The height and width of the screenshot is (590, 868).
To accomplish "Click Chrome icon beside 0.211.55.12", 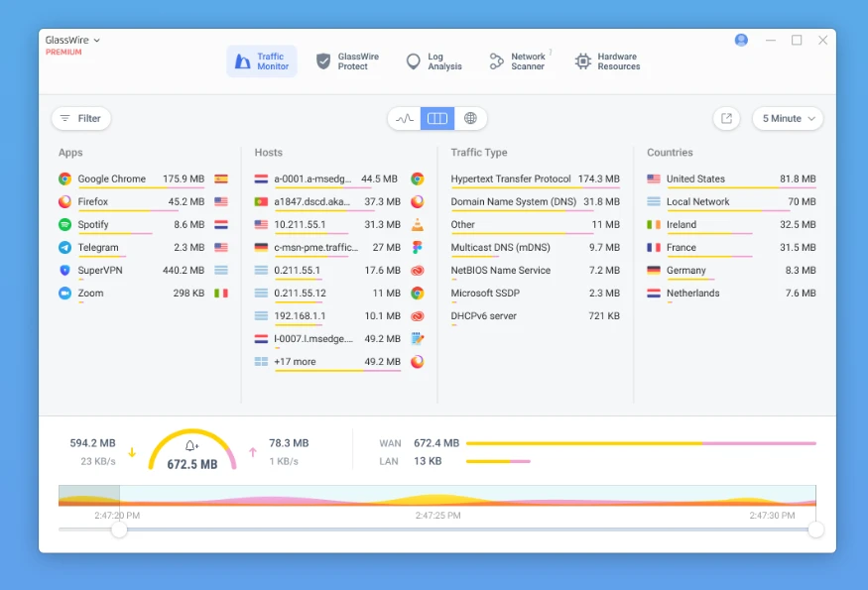I will click(418, 293).
